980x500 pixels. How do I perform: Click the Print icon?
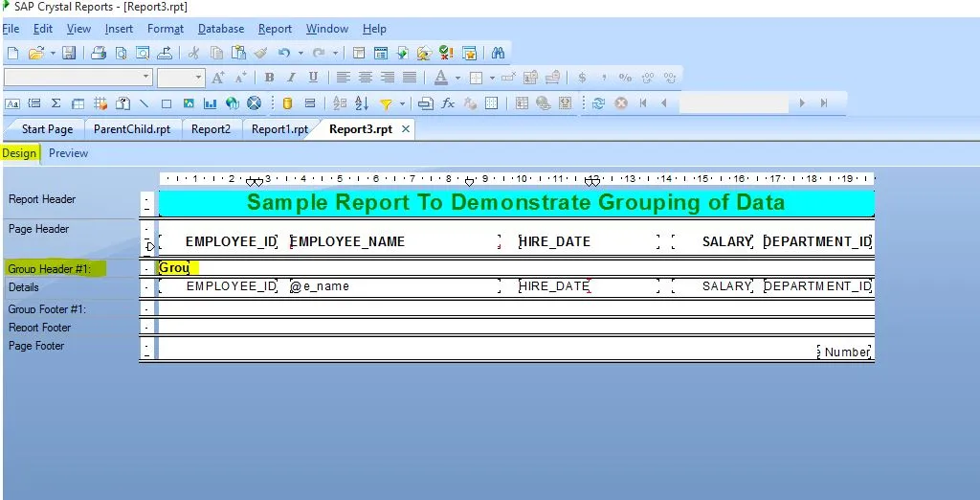(x=99, y=54)
